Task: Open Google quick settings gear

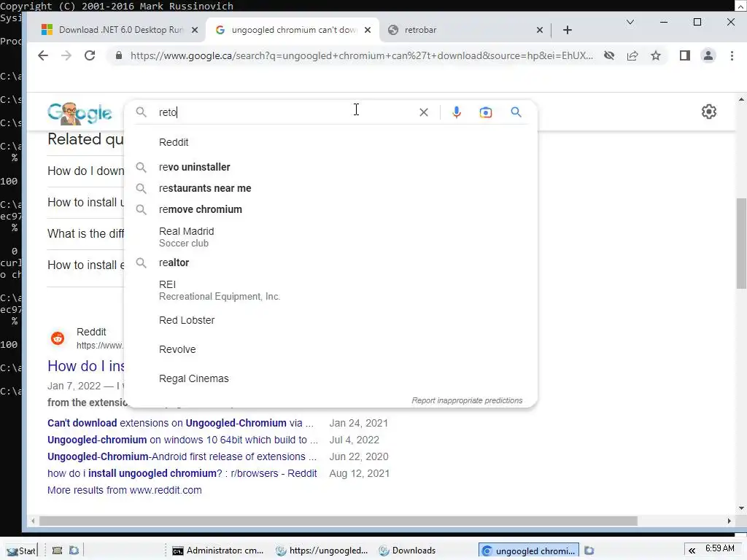Action: pos(709,112)
